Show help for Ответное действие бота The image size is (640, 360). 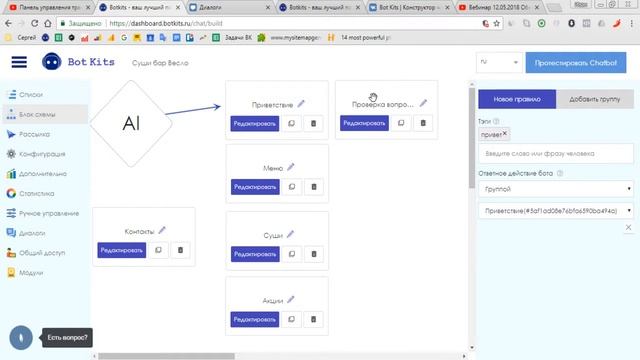pyautogui.click(x=560, y=173)
